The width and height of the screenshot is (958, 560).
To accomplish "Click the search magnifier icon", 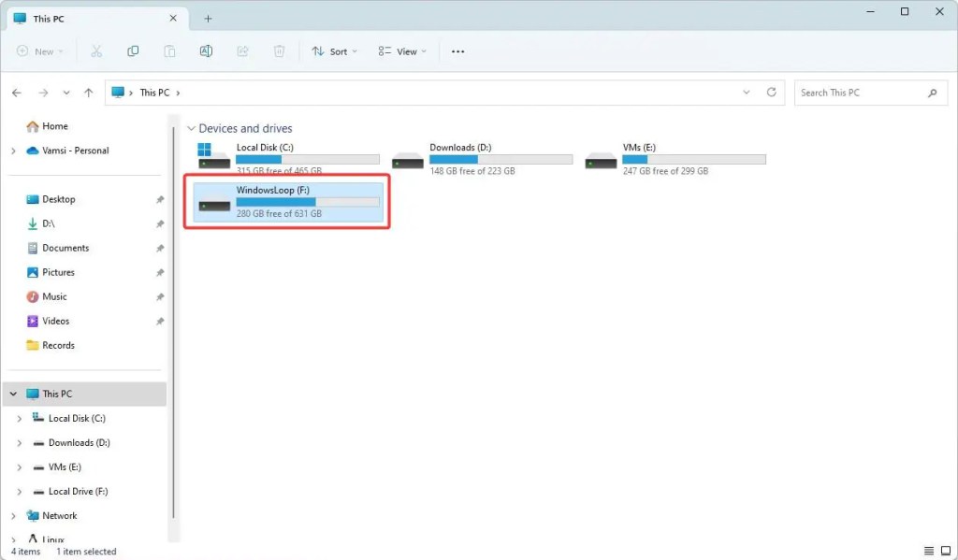I will [x=933, y=93].
